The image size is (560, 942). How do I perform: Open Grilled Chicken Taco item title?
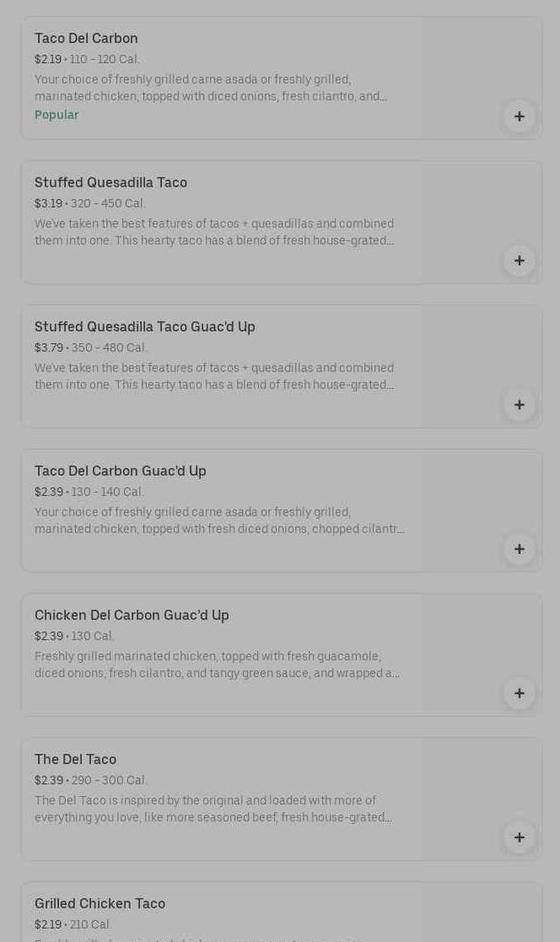[x=100, y=903]
